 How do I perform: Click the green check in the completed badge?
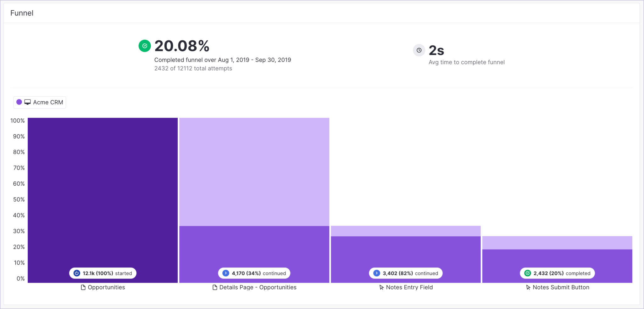click(528, 273)
